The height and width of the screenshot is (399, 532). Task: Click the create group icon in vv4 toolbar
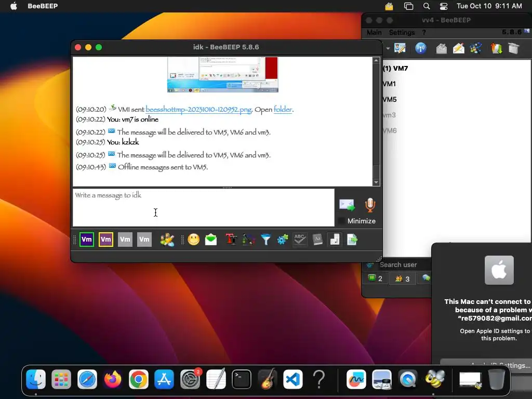(x=476, y=48)
